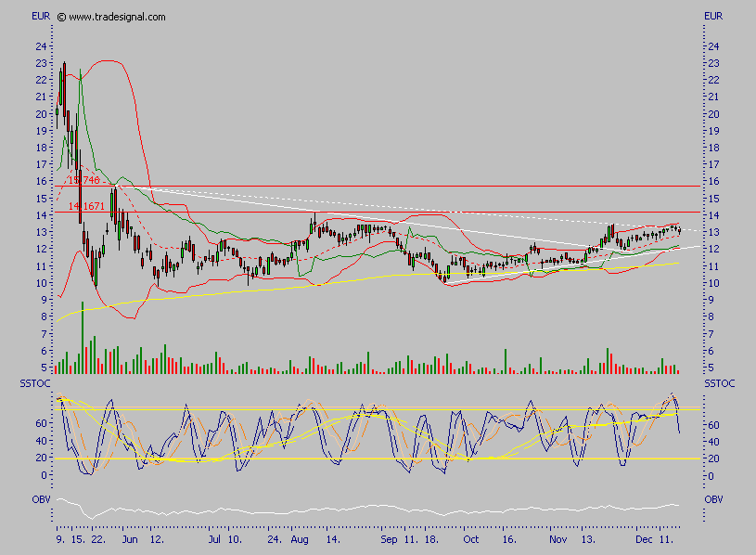
Task: Click the OBV label on the right side
Action: click(x=713, y=499)
